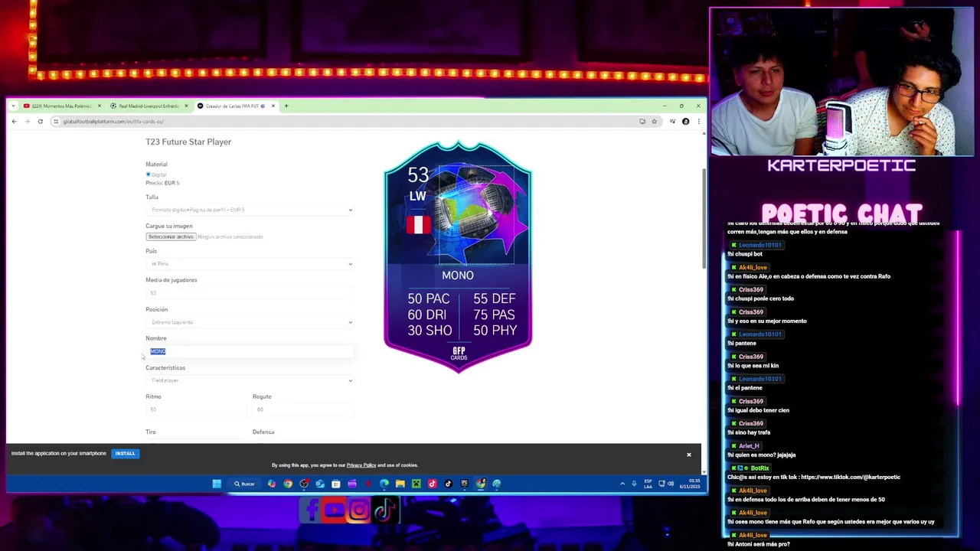Click the page vertical scrollbar
This screenshot has width=980, height=551.
703,218
